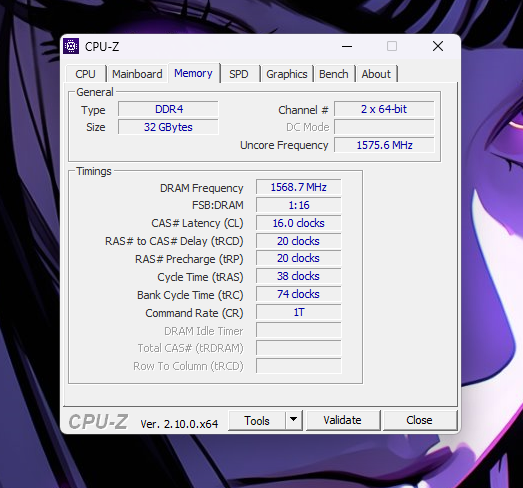523x488 pixels.
Task: Click the tRP 20 clocks value
Action: [299, 258]
